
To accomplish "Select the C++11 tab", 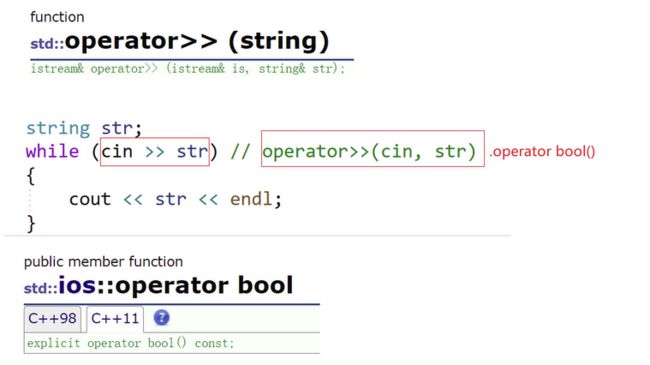I will click(x=115, y=319).
